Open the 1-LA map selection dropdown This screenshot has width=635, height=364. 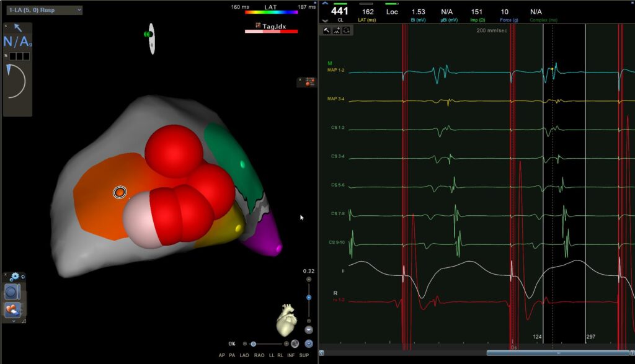(43, 10)
